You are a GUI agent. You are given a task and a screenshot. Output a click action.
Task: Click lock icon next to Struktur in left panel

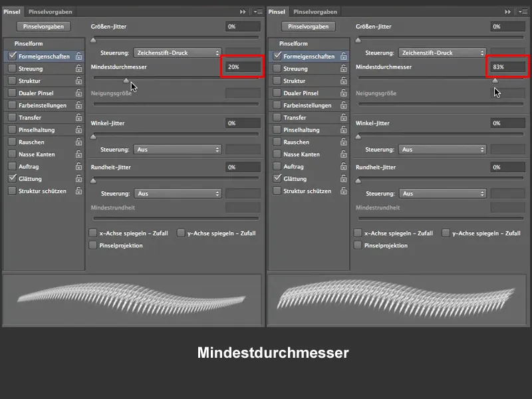click(x=78, y=80)
